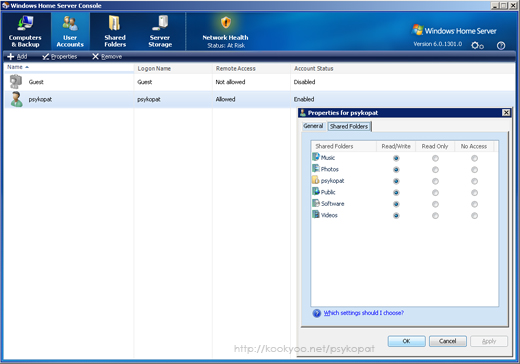Viewport: 520px width, 364px height.
Task: Open the Settings gear icon
Action: click(x=477, y=45)
